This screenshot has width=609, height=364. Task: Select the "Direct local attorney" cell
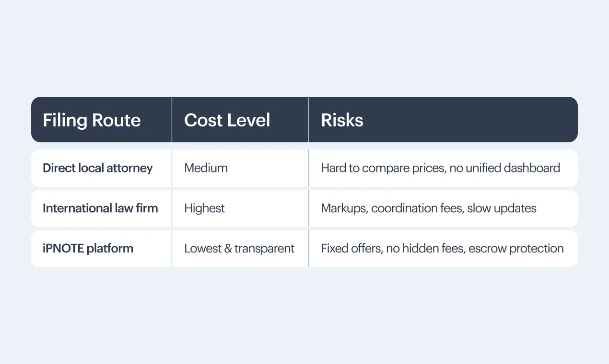(98, 168)
